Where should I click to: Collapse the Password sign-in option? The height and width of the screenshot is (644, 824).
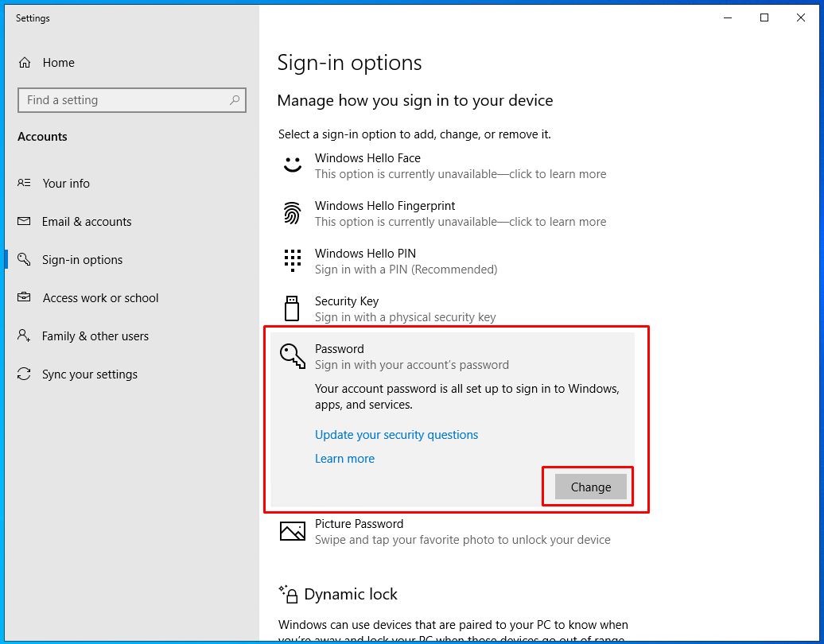pos(453,356)
